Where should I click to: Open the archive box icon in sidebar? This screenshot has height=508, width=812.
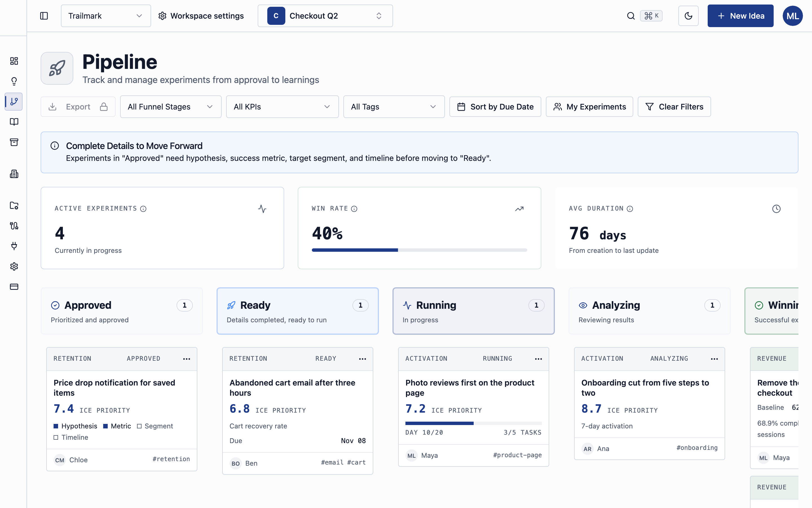tap(14, 142)
